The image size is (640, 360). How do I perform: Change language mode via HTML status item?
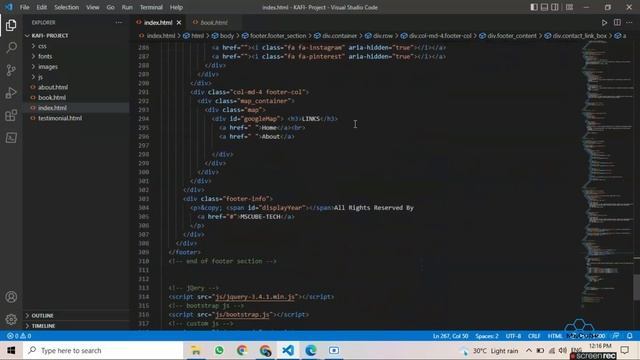pos(555,336)
